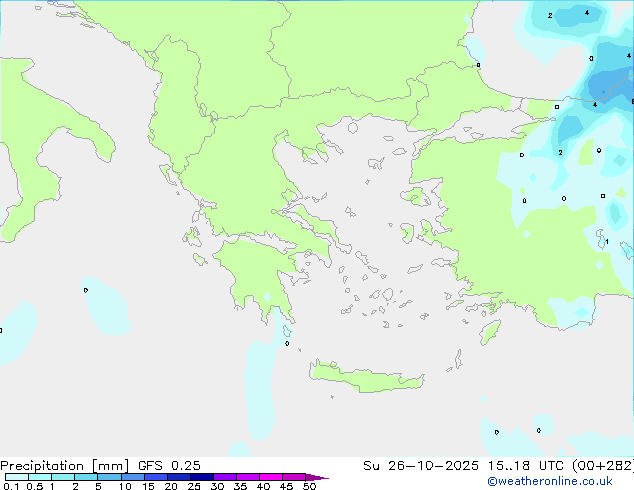This screenshot has height=490, width=634.
Task: Click the island of Rhodes on the map
Action: click(x=490, y=332)
